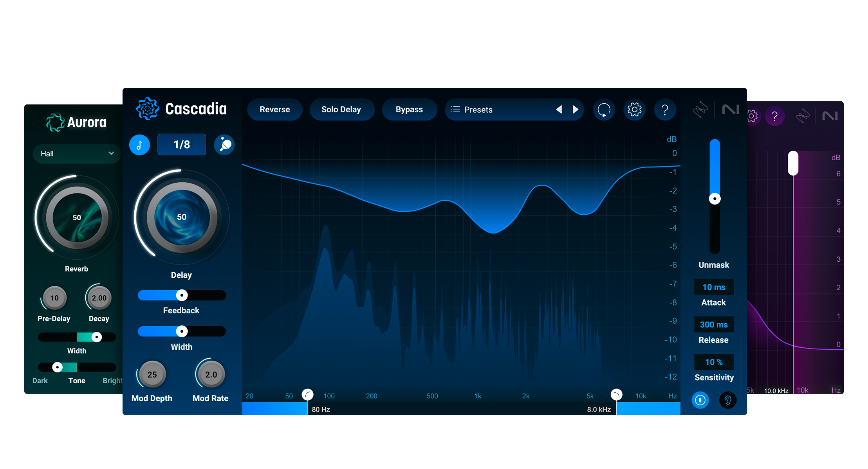Select the next preset arrow
Image resolution: width=868 pixels, height=469 pixels.
575,110
